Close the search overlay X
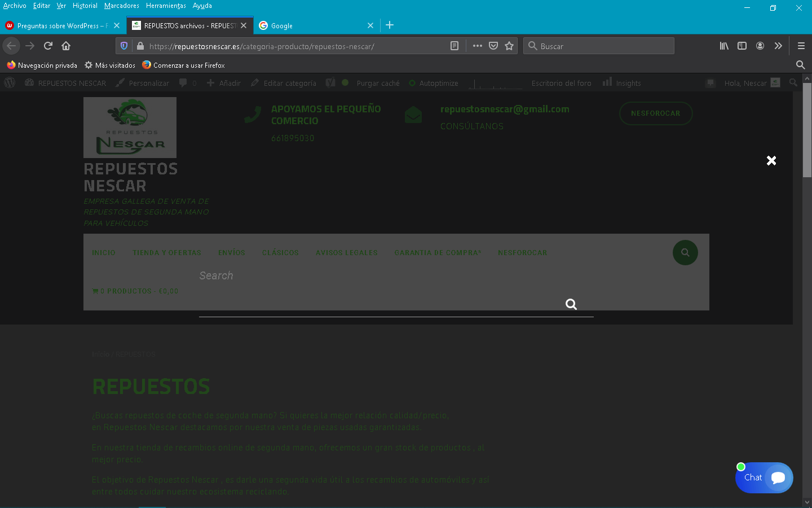The height and width of the screenshot is (508, 812). coord(771,160)
